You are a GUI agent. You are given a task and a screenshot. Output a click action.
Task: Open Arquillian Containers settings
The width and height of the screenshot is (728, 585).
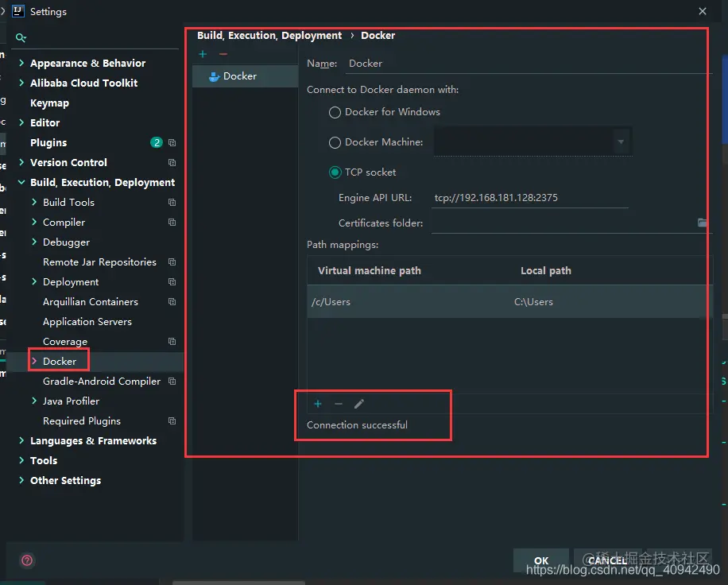(91, 302)
